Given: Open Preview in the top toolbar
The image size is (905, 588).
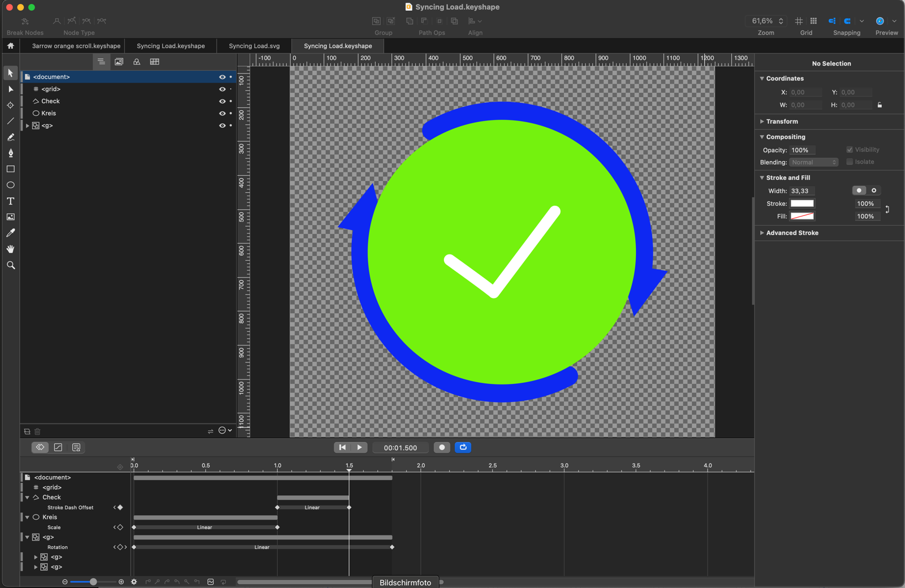Looking at the screenshot, I should [880, 21].
